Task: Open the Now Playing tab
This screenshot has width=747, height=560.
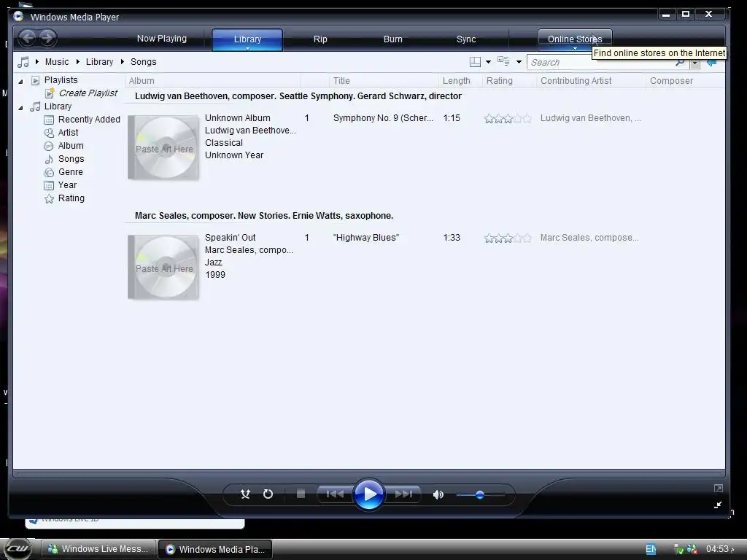Action: pos(162,39)
